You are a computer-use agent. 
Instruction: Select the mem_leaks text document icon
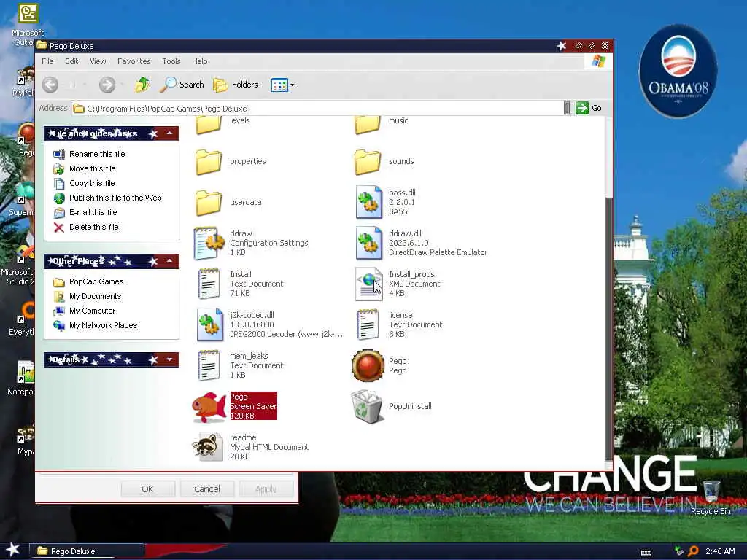(209, 366)
